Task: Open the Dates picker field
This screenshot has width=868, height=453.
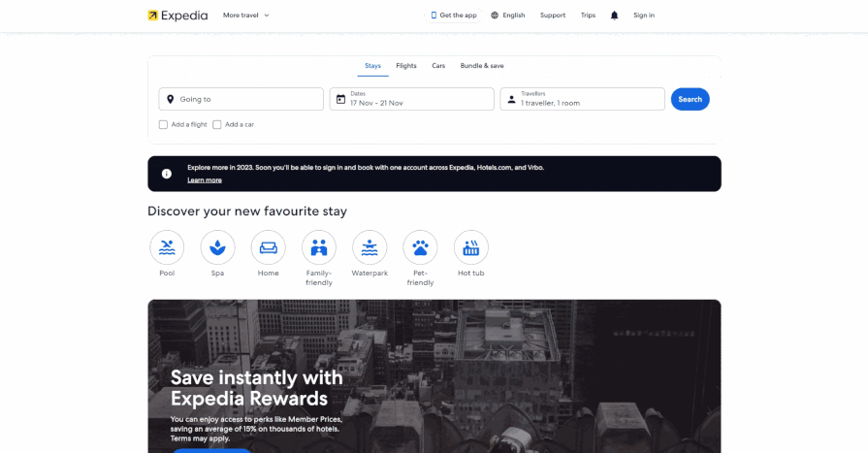Action: coord(411,99)
